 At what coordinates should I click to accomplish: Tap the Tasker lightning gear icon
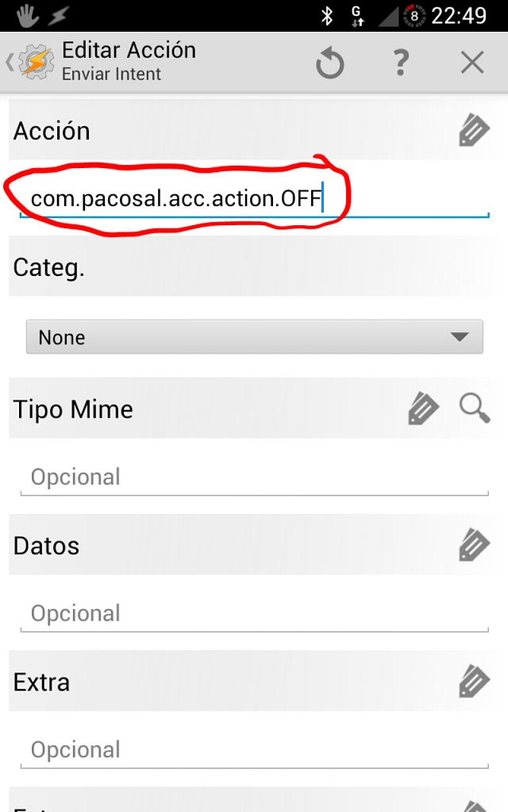coord(35,63)
